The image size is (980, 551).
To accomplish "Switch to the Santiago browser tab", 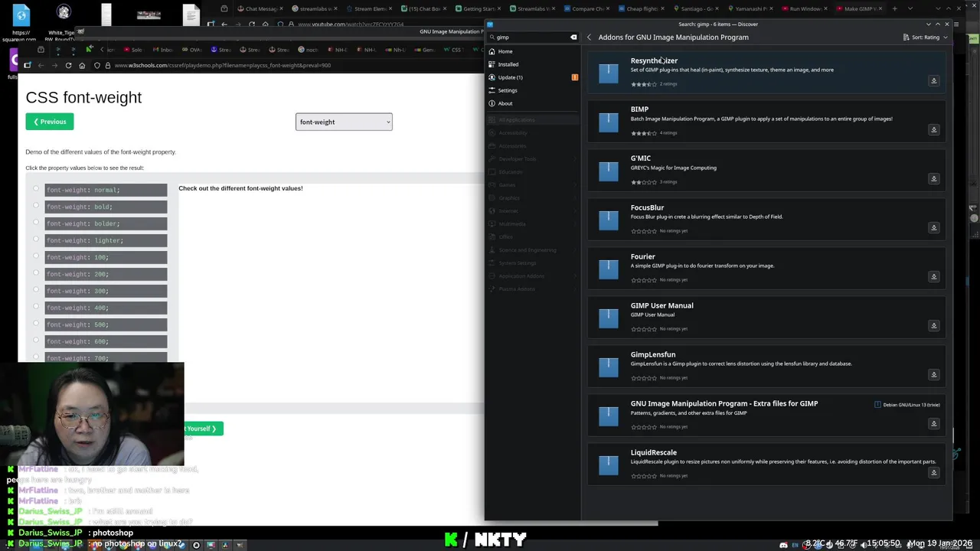I will click(695, 8).
